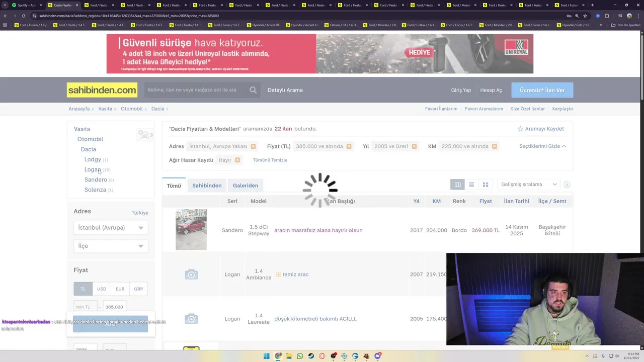Open the Chrome profile avatar
The image size is (644, 362).
click(x=629, y=16)
